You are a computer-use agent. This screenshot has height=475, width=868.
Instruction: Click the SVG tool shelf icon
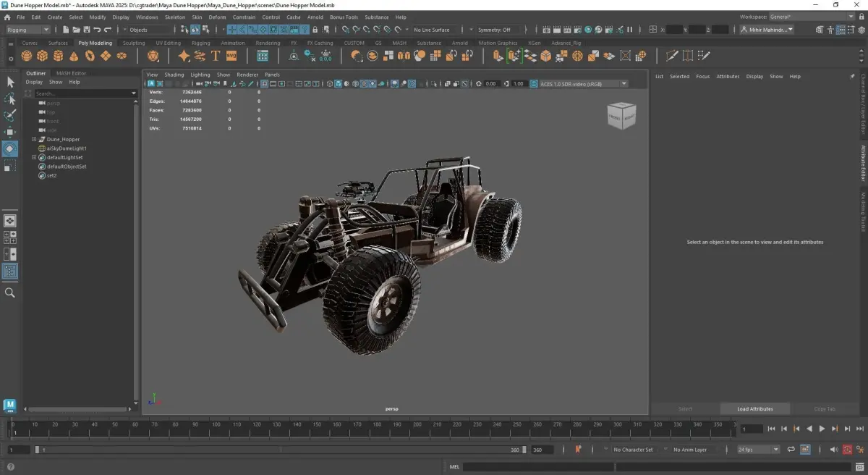pyautogui.click(x=231, y=56)
